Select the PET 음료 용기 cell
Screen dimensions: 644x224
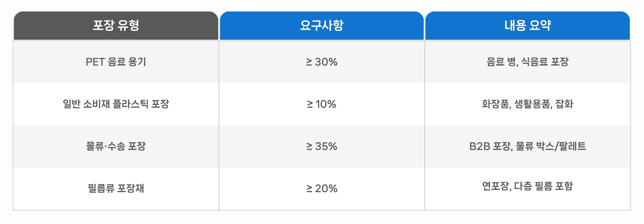tap(116, 62)
